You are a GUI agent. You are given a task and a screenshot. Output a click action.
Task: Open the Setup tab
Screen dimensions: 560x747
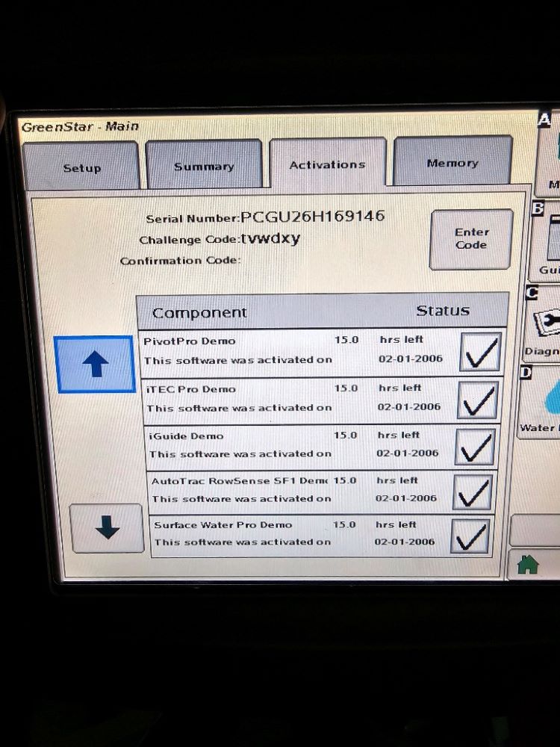pyautogui.click(x=81, y=167)
